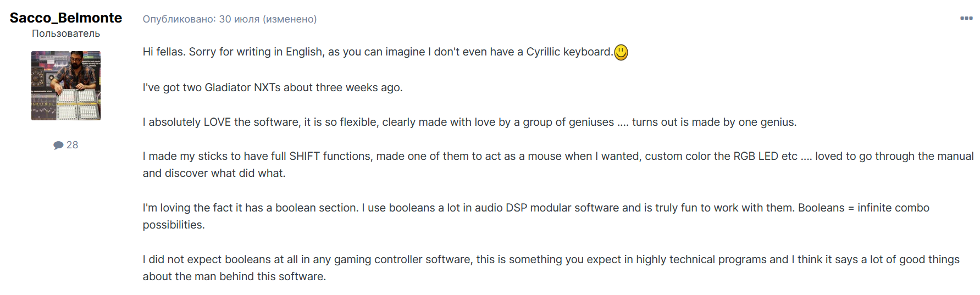980x295 pixels.
Task: Click the post count number 28
Action: [73, 145]
